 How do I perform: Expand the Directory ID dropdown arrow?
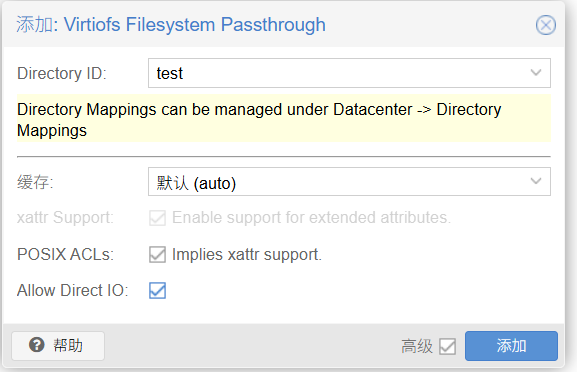coord(536,72)
